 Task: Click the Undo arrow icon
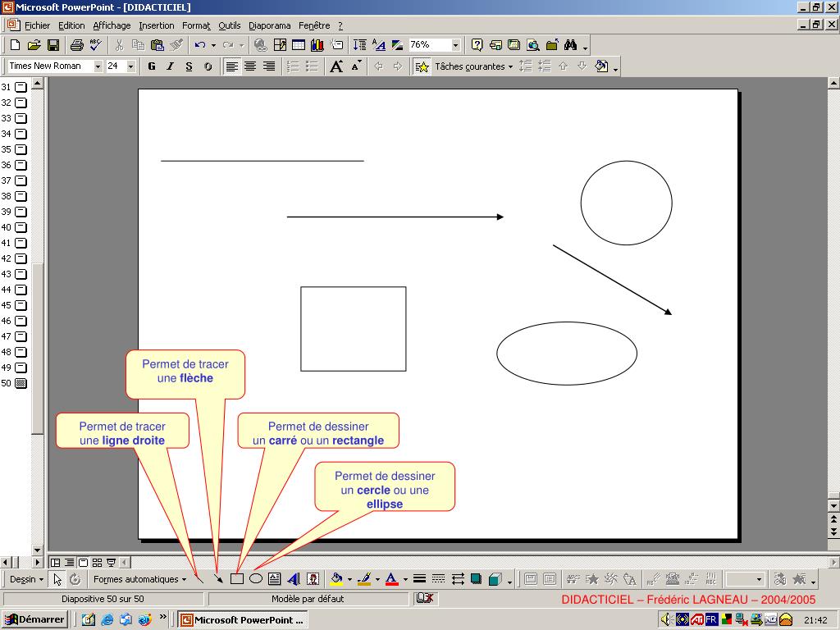(x=200, y=45)
